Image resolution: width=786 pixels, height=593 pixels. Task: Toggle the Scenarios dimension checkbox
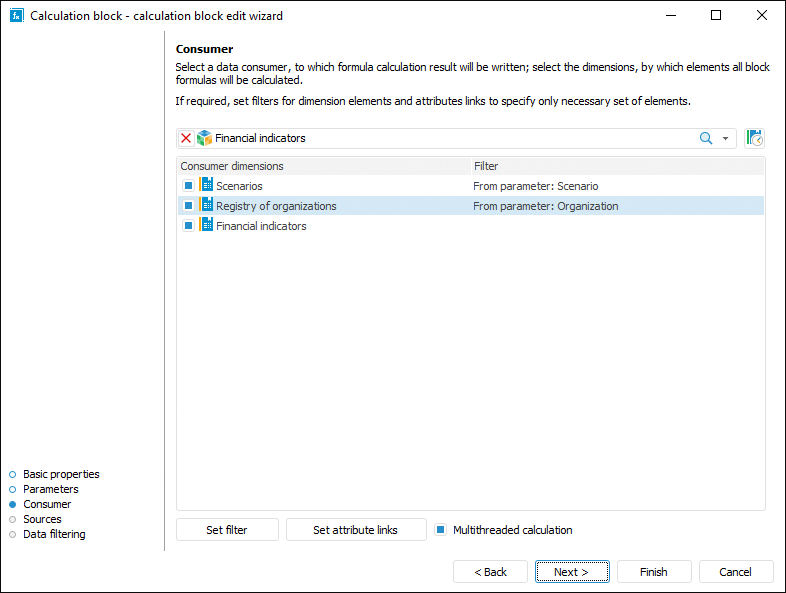pos(188,186)
